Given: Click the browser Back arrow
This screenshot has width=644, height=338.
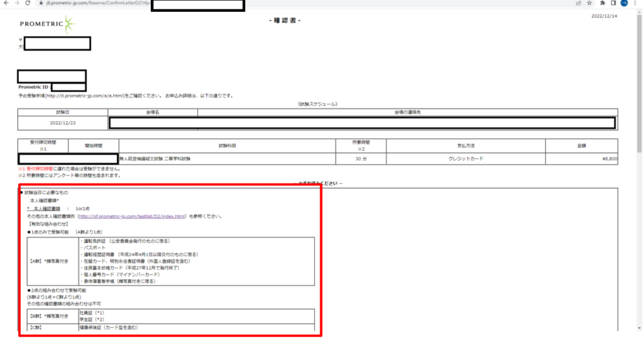Looking at the screenshot, I should 6,3.
